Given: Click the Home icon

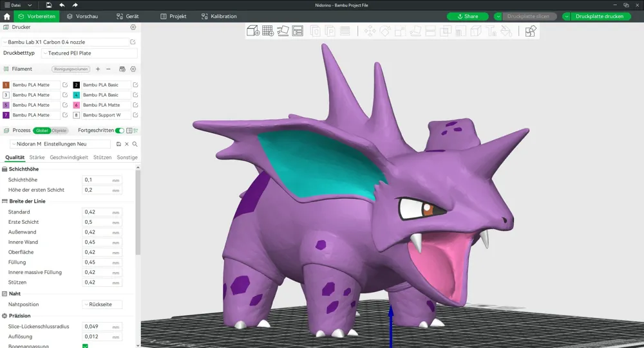Looking at the screenshot, I should [x=6, y=17].
